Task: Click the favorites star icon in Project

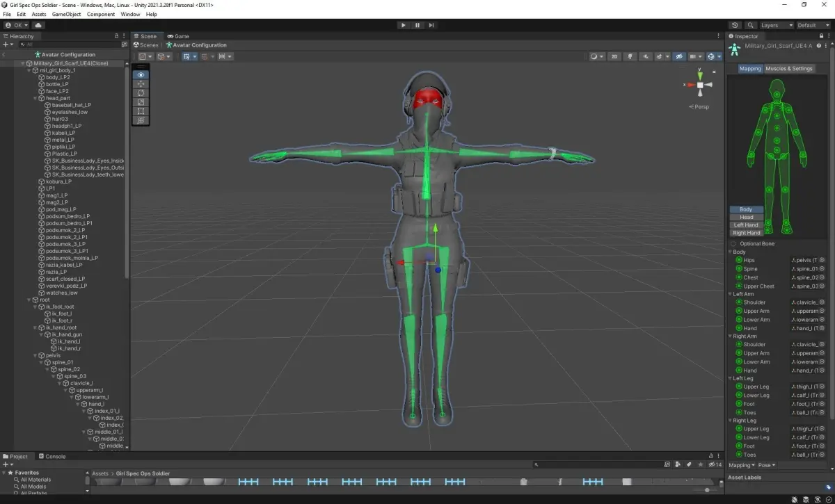Action: coord(700,464)
